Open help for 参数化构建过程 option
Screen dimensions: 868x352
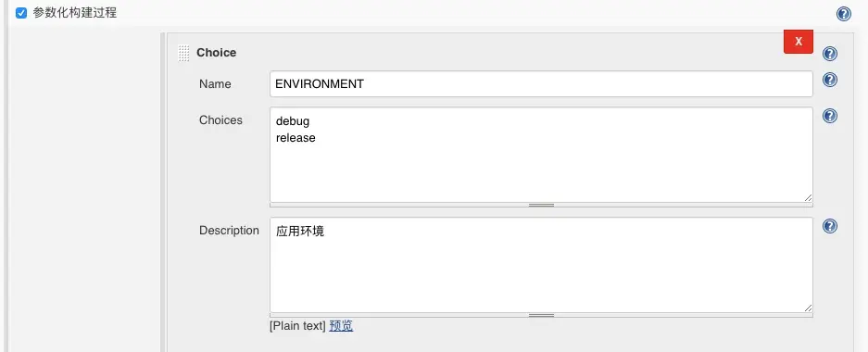click(x=844, y=14)
